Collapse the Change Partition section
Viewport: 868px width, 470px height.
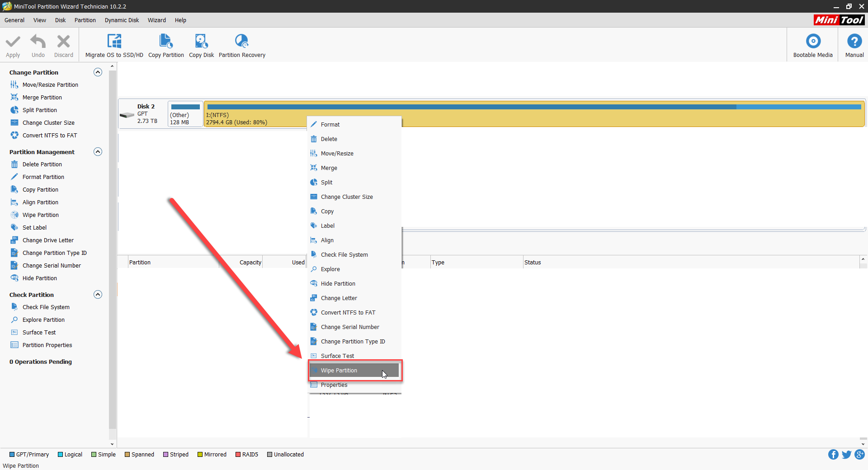coord(98,72)
